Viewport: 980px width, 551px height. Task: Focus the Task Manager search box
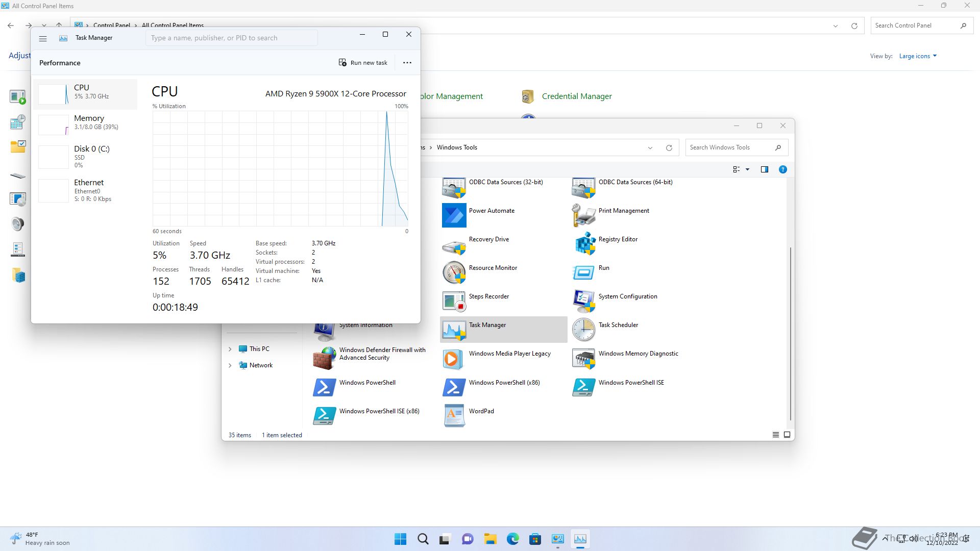point(232,38)
